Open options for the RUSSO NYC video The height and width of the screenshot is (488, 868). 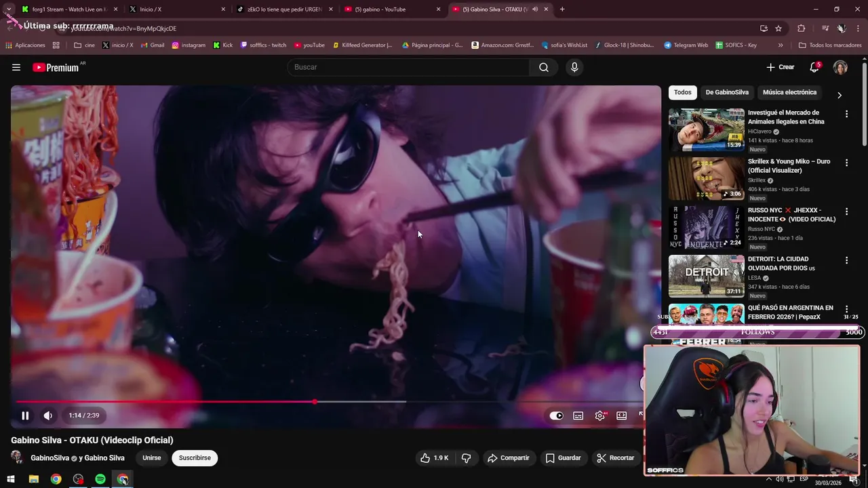pyautogui.click(x=846, y=211)
